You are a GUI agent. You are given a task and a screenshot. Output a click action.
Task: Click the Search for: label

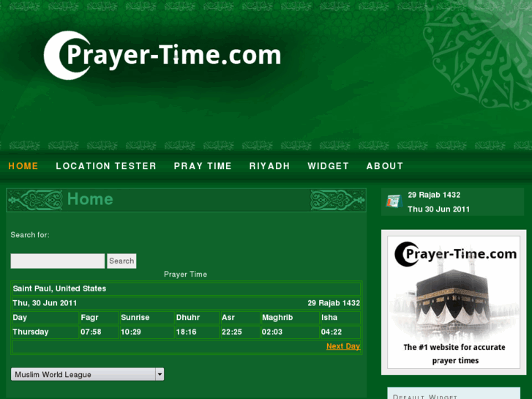tap(30, 235)
